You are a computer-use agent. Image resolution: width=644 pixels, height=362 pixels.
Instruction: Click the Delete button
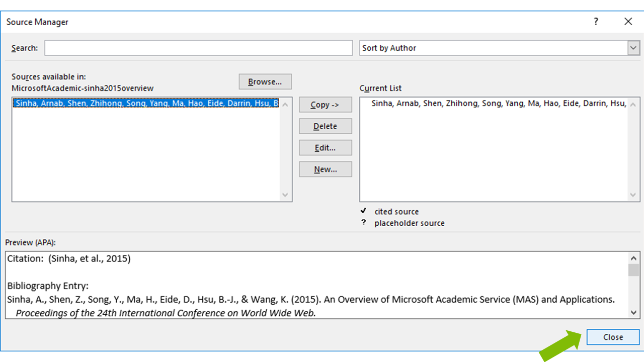[x=325, y=126]
